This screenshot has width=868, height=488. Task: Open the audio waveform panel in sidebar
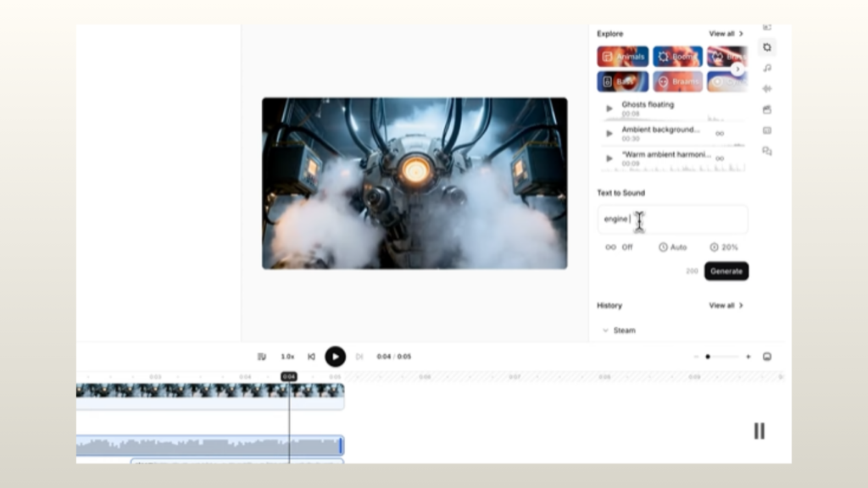(766, 88)
